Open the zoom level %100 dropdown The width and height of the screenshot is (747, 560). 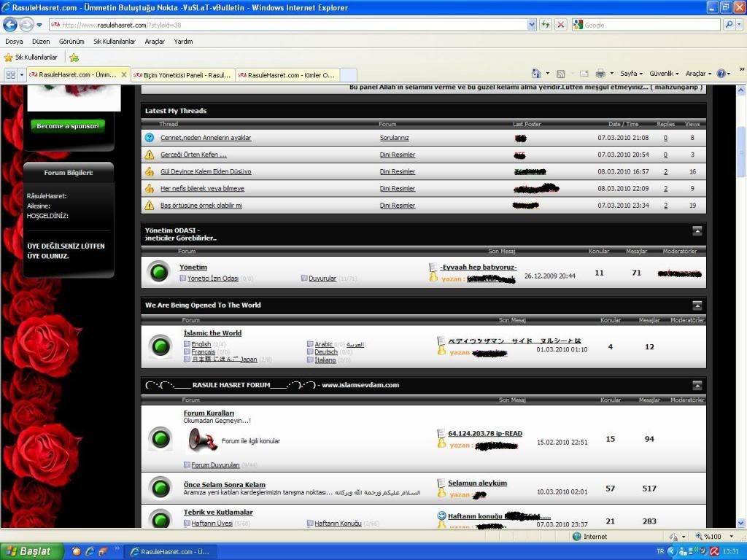click(x=705, y=537)
